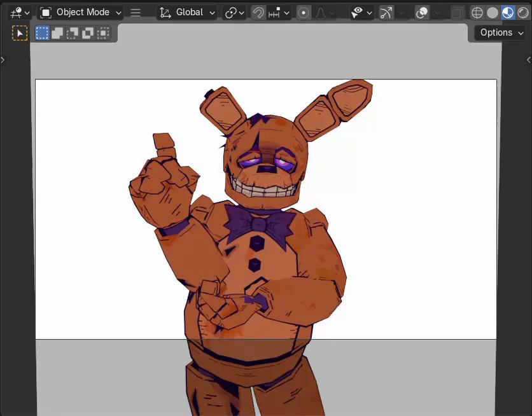Open the Options dropdown
532x416 pixels.
[501, 32]
